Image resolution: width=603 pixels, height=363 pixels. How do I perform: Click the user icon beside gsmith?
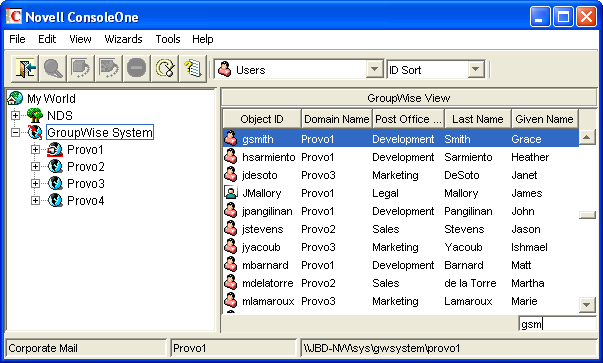(x=231, y=138)
